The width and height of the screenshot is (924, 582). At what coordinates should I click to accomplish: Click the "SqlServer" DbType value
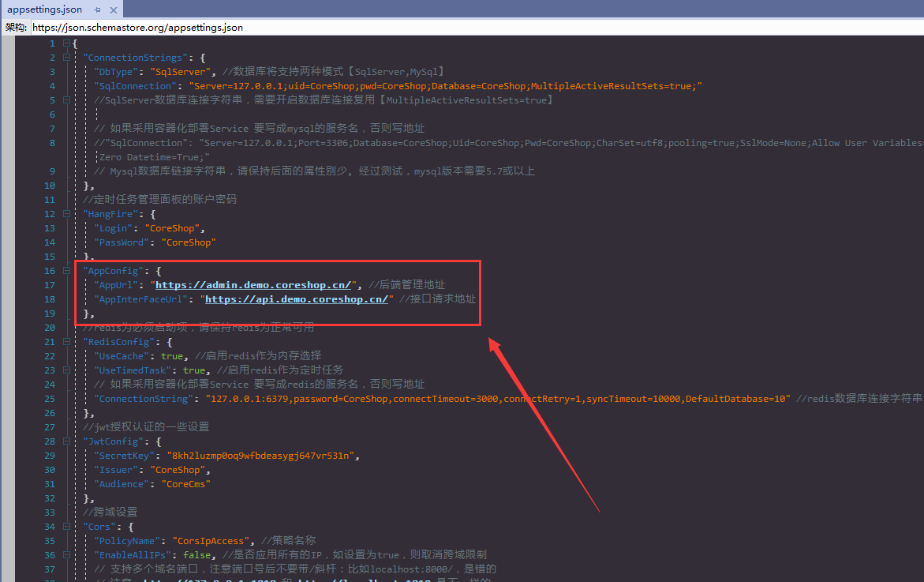click(178, 72)
